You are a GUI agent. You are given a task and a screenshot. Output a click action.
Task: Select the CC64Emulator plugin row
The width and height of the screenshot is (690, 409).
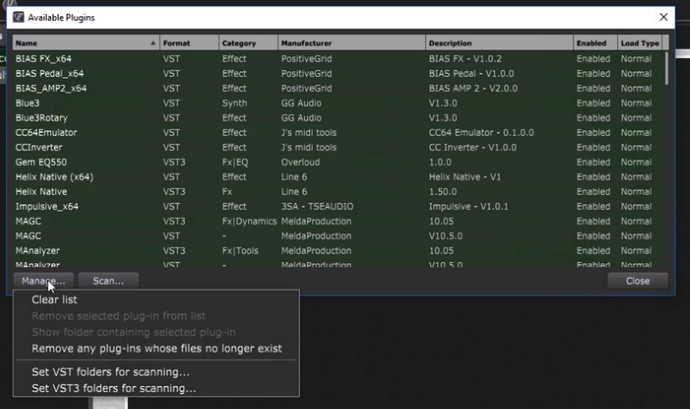338,133
